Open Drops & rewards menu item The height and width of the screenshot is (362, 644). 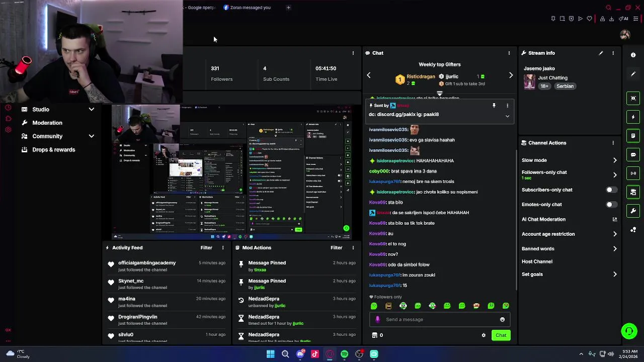tap(53, 150)
